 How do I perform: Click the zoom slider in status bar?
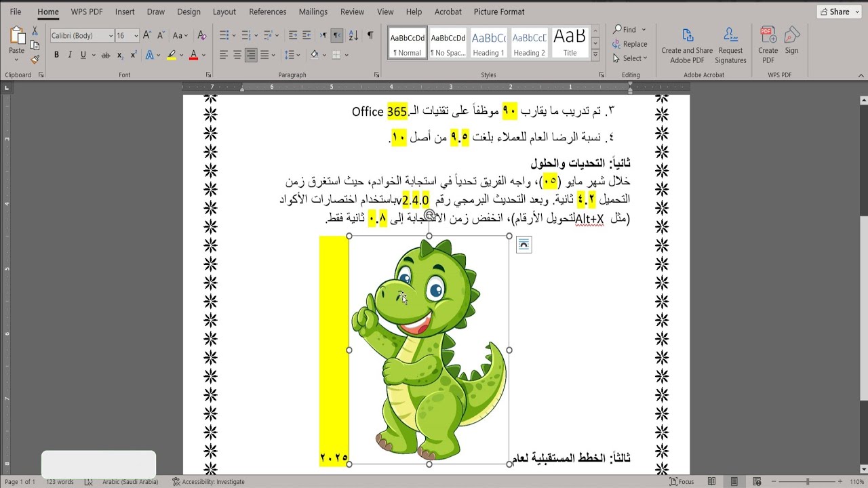[807, 482]
